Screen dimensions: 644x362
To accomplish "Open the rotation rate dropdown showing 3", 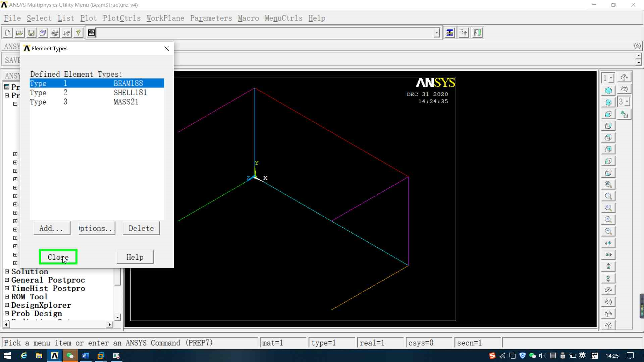I will pos(627,102).
